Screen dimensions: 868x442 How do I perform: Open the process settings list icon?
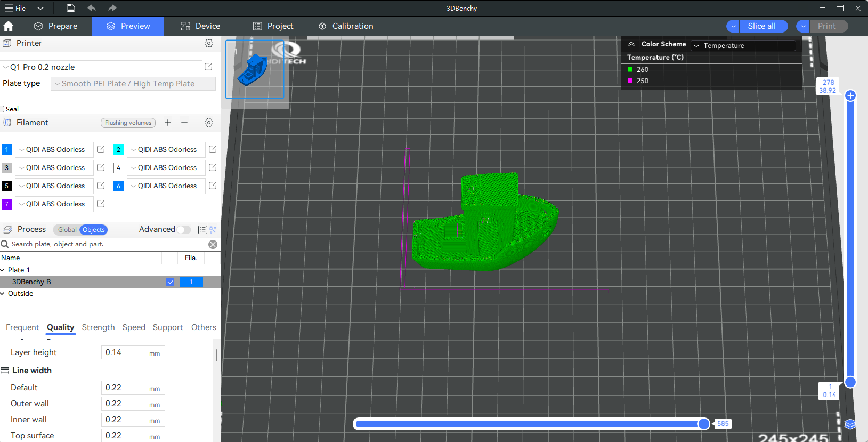pyautogui.click(x=202, y=230)
